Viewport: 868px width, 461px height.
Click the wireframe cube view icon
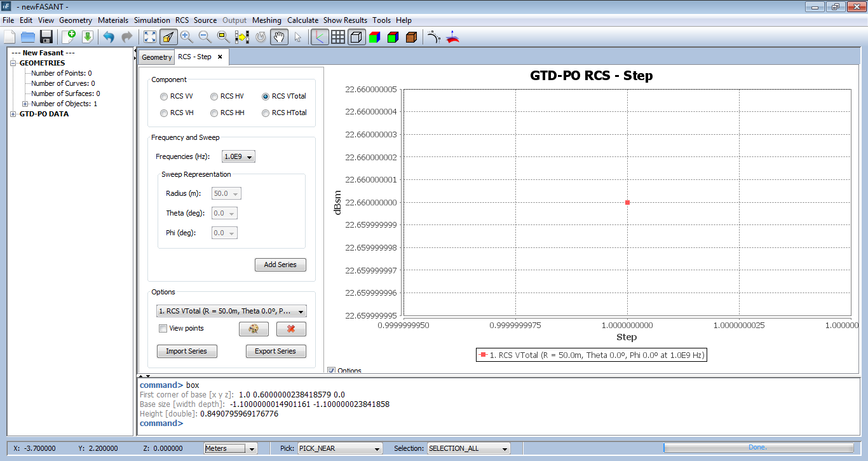(x=356, y=37)
